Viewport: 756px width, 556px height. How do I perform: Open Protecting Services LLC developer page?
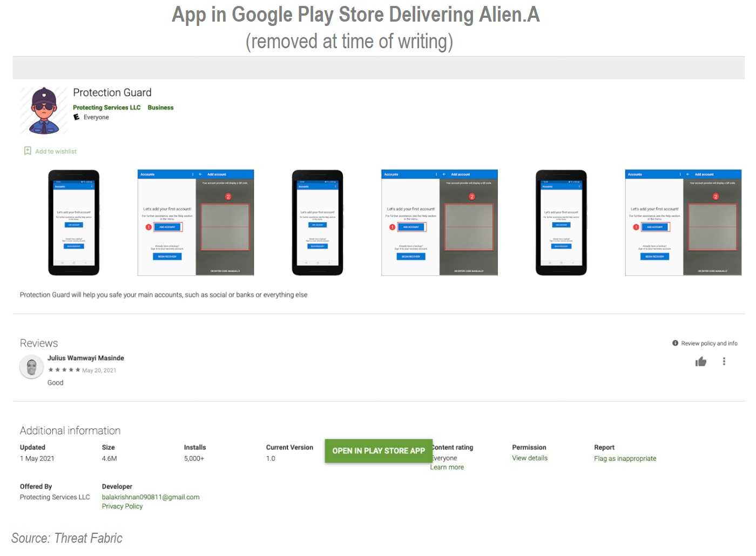click(x=106, y=108)
